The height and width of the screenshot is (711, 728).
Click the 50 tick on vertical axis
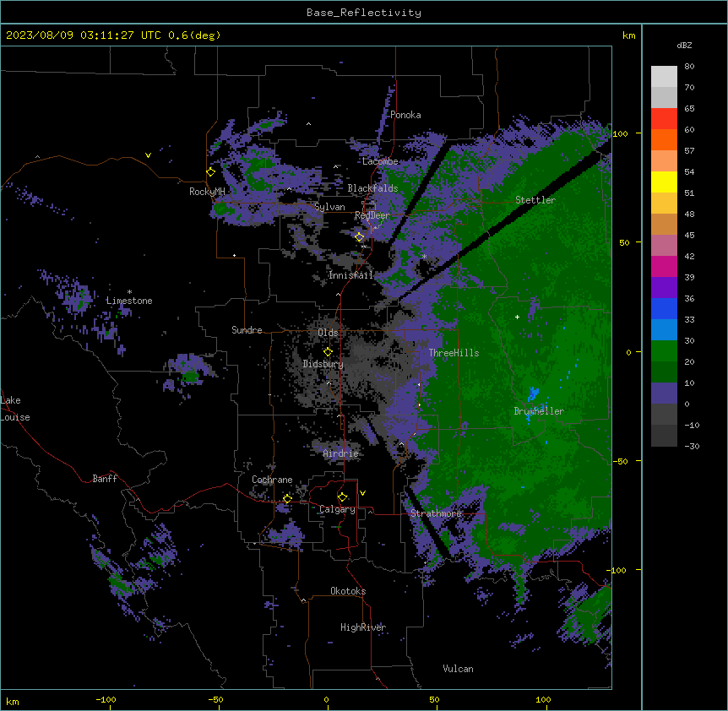[624, 242]
